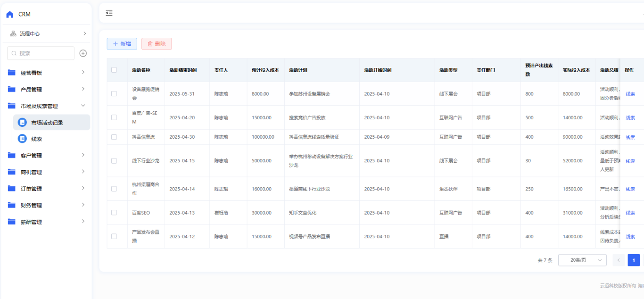Viewport: 644px width, 299px height.
Task: Expand the 订单管理 chevron
Action: (x=83, y=188)
